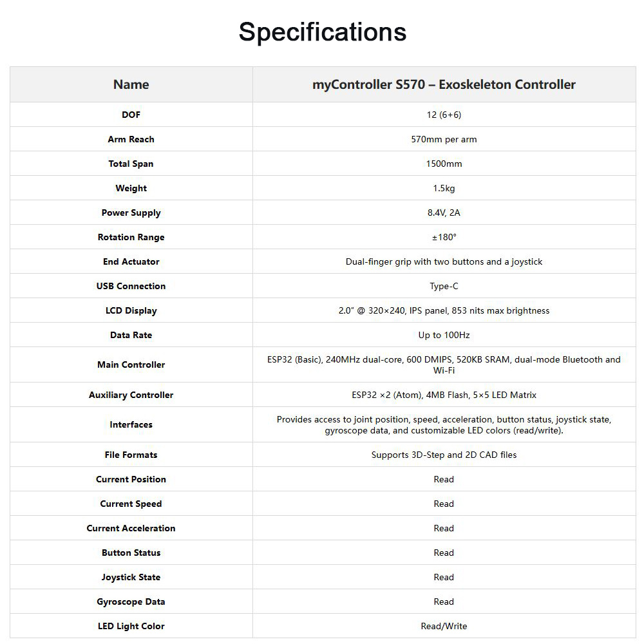Select the 570mm per arm value
The image size is (644, 644).
tap(444, 139)
